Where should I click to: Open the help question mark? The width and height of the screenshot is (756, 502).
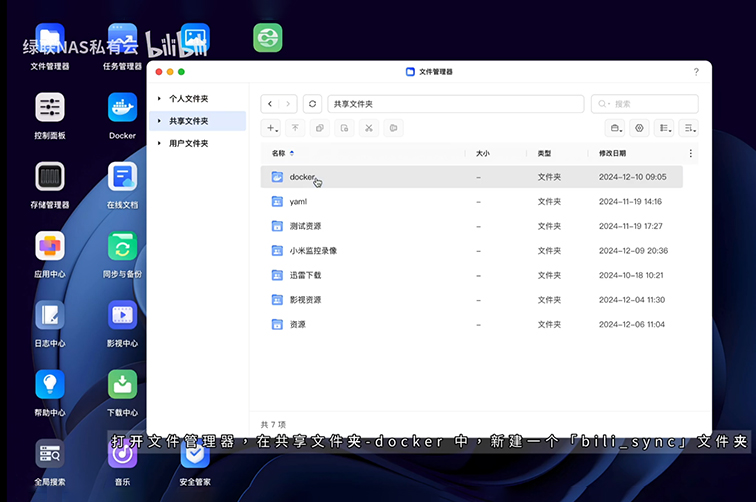tap(696, 72)
